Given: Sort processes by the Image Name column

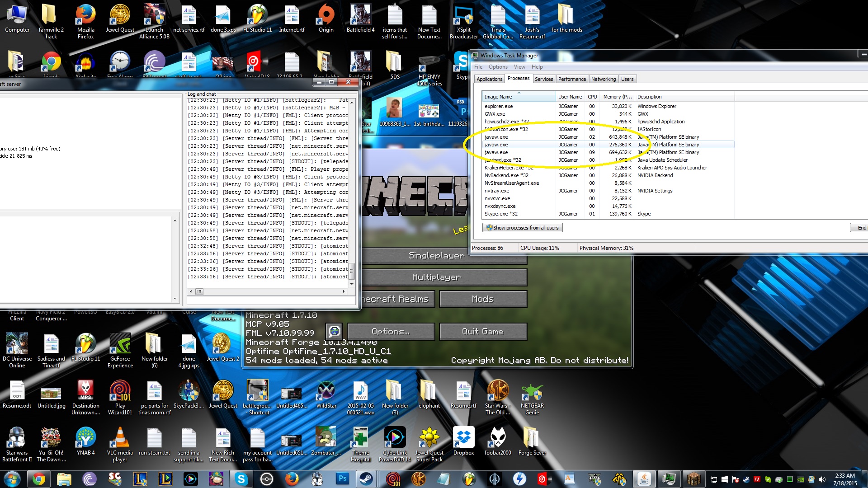Looking at the screenshot, I should (x=519, y=97).
